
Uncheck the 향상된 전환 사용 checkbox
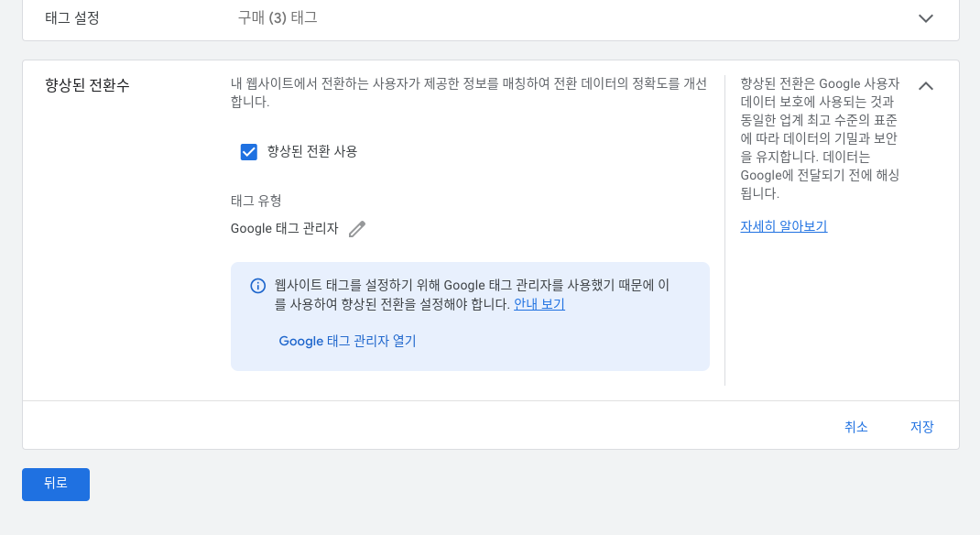pyautogui.click(x=249, y=152)
